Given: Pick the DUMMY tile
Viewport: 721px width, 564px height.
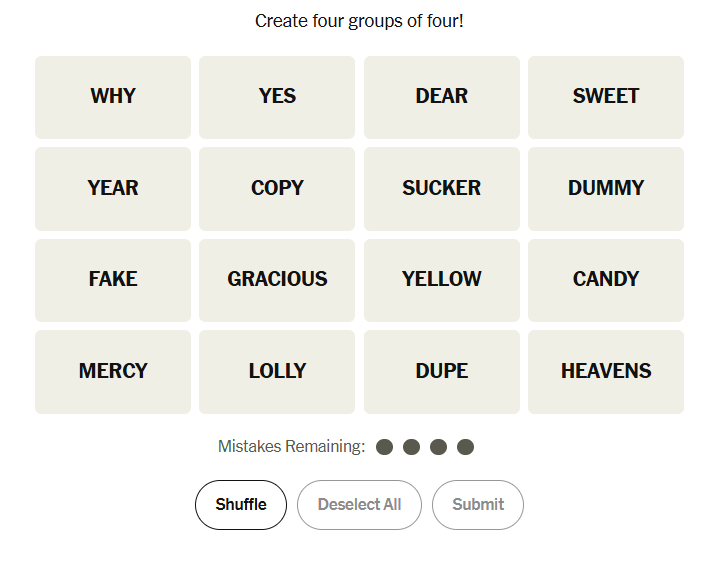Looking at the screenshot, I should click(605, 188).
